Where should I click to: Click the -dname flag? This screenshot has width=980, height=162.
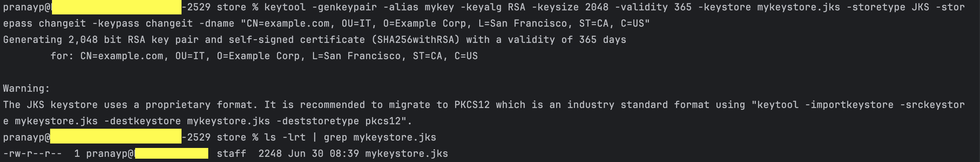pyautogui.click(x=219, y=24)
